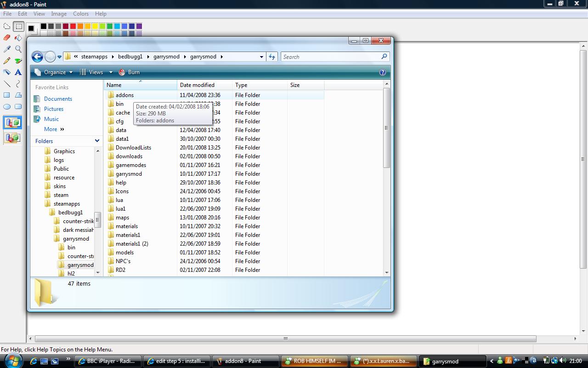Select the Airbrush spray tool

pyautogui.click(x=7, y=72)
